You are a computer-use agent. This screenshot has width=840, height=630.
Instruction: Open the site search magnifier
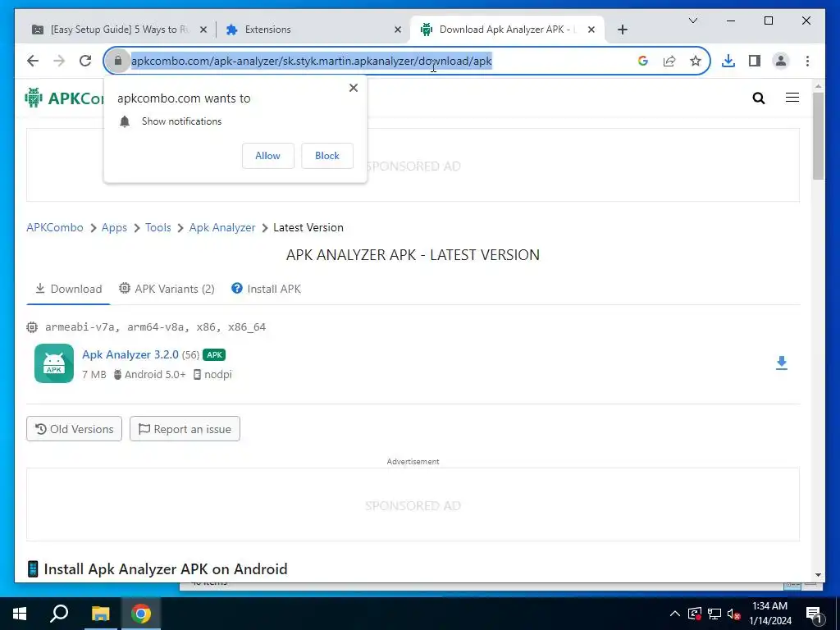click(759, 98)
